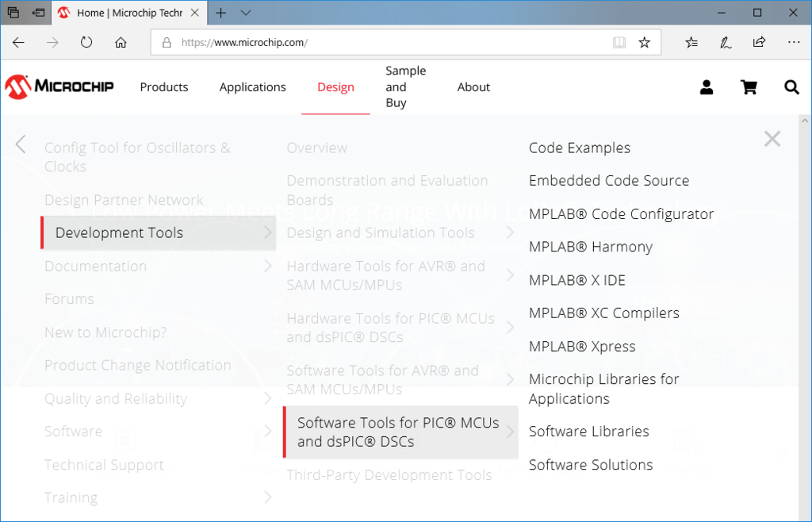
Task: Click the Add notes pen icon
Action: [x=726, y=43]
